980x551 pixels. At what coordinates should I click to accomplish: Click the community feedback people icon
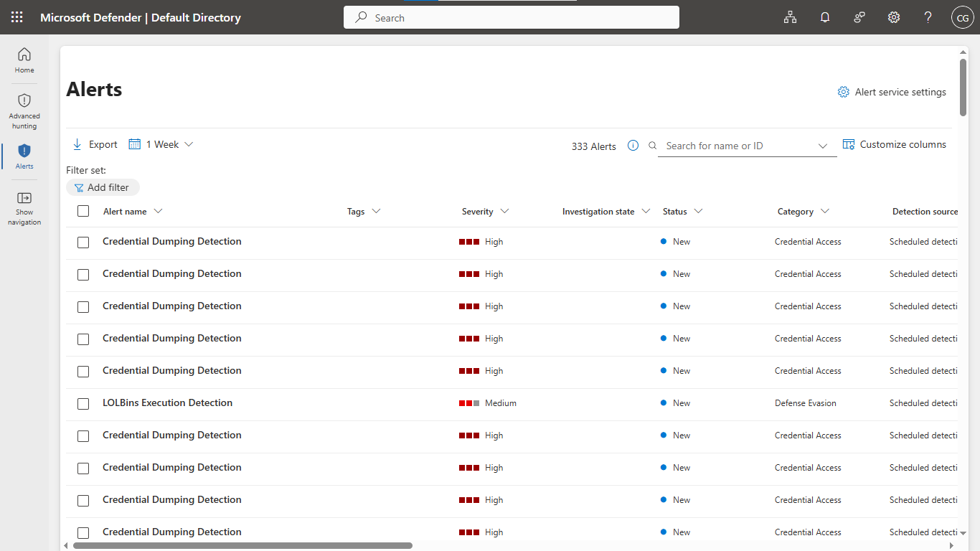tap(859, 17)
